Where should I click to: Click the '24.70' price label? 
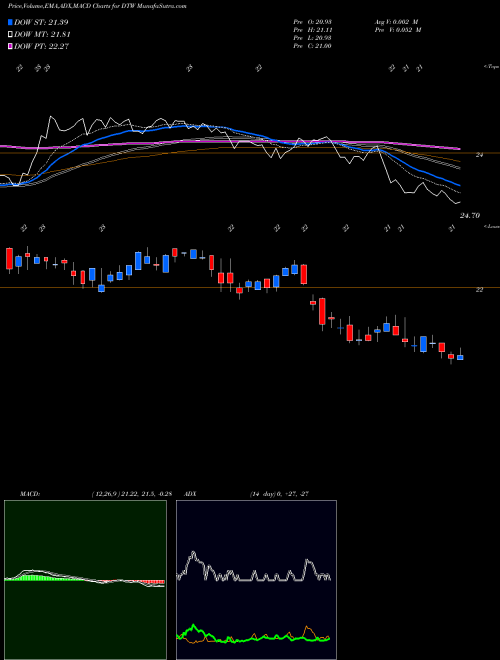coord(470,216)
